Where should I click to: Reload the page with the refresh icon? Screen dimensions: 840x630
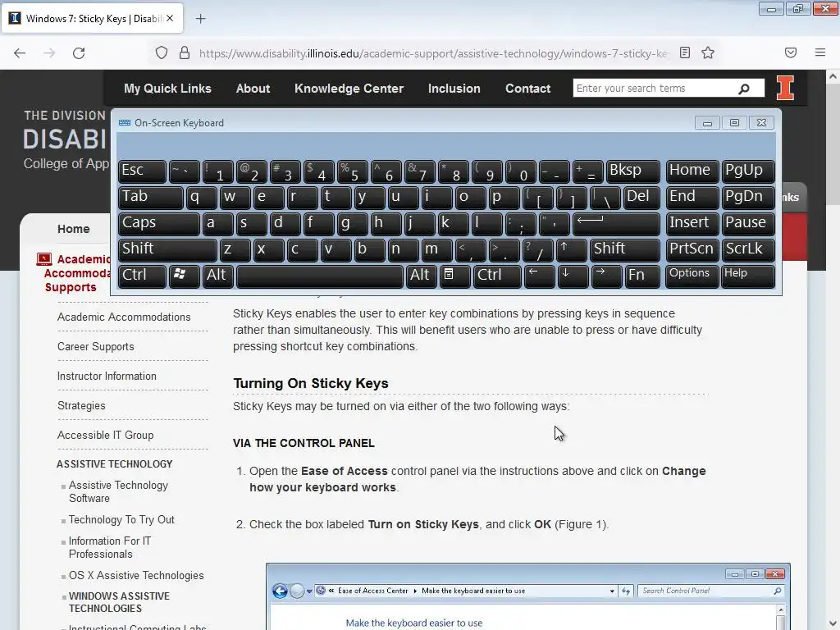pos(79,53)
